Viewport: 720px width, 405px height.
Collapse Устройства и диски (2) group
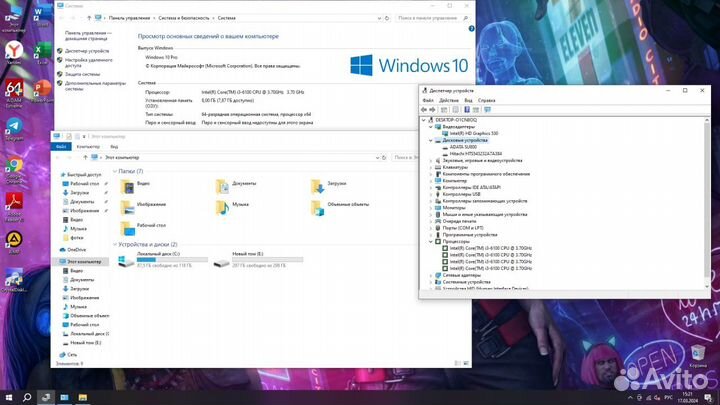click(x=115, y=245)
